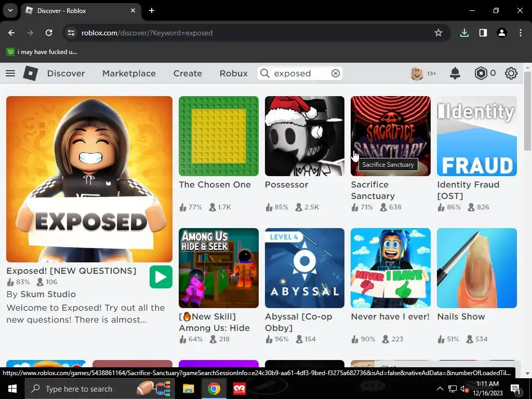Click the Chrome icon in the taskbar

tap(214, 389)
